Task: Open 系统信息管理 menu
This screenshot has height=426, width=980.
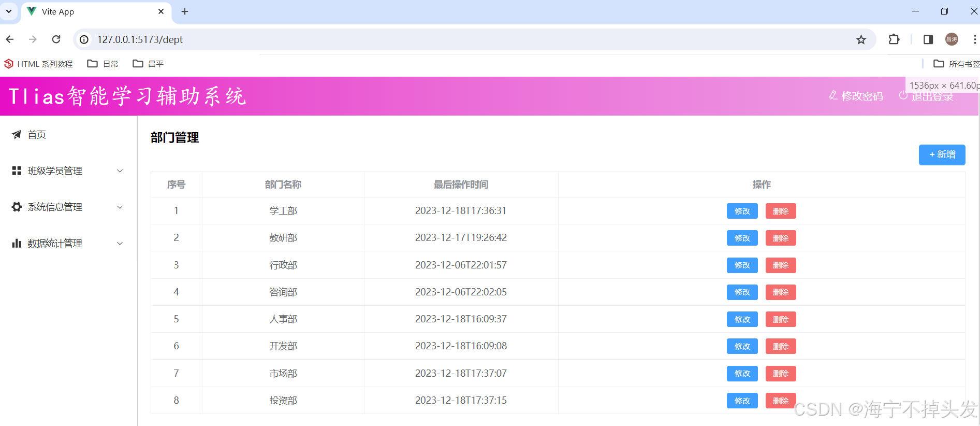Action: tap(68, 207)
